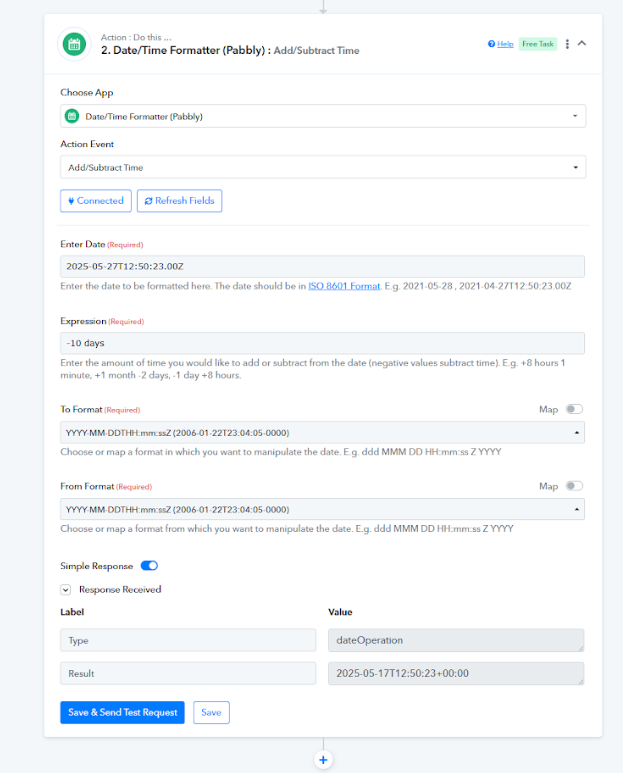
Task: Add a new step with the plus icon
Action: [323, 760]
